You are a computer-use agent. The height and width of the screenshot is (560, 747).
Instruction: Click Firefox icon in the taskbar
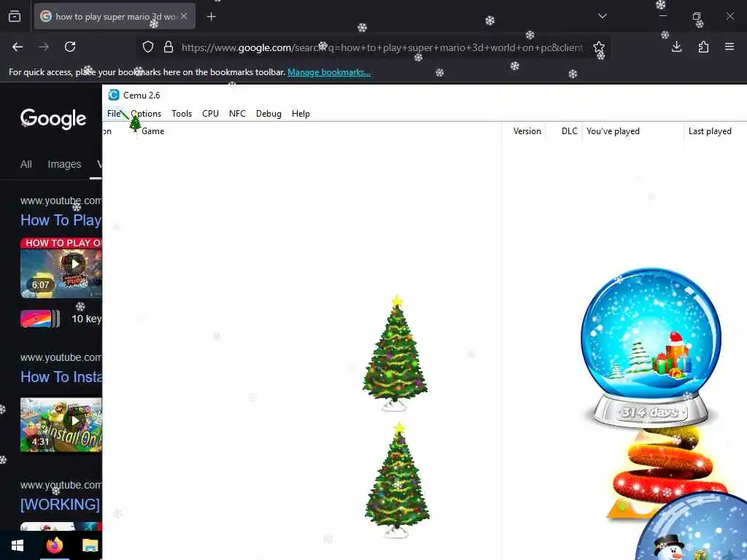54,545
